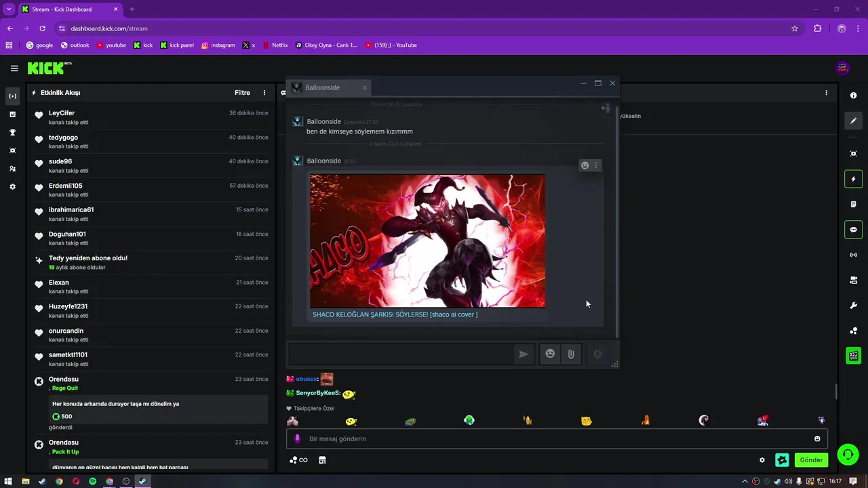Select the yellow cat emote

586,421
